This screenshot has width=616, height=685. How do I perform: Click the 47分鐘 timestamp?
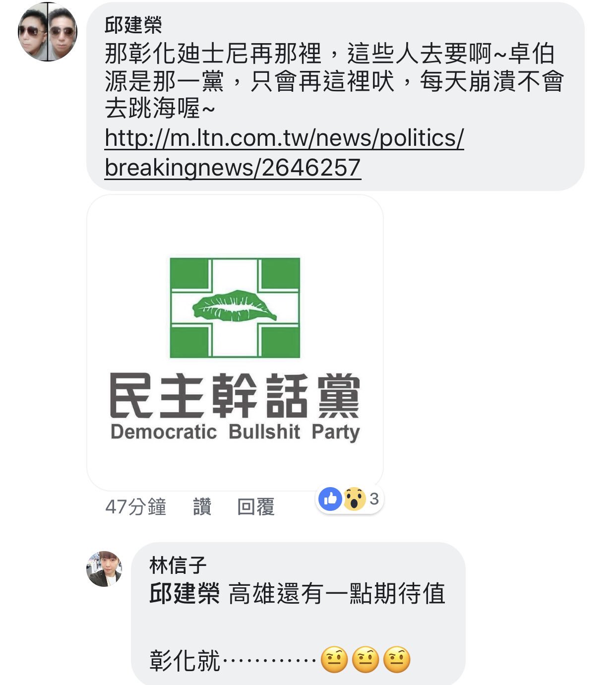click(136, 507)
